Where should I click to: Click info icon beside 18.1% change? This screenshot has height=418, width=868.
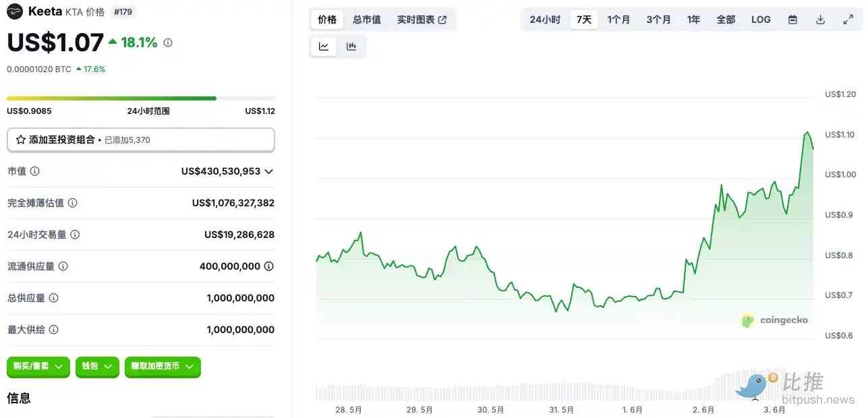168,42
